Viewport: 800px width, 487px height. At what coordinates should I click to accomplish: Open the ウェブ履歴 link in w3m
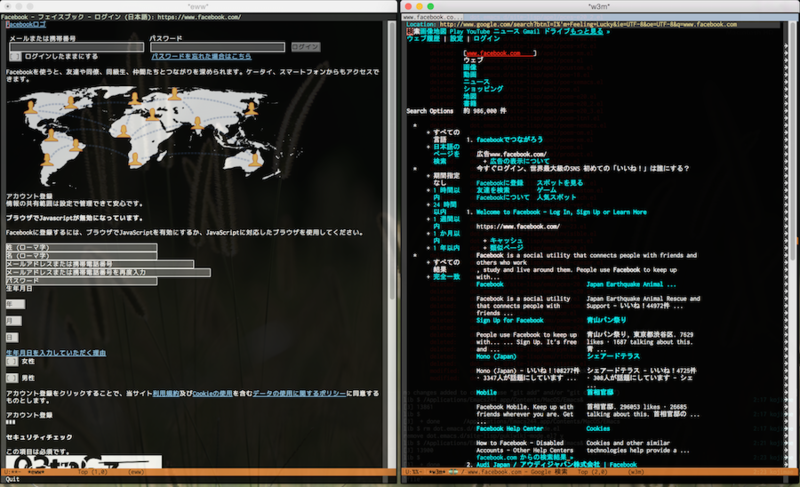click(x=423, y=39)
